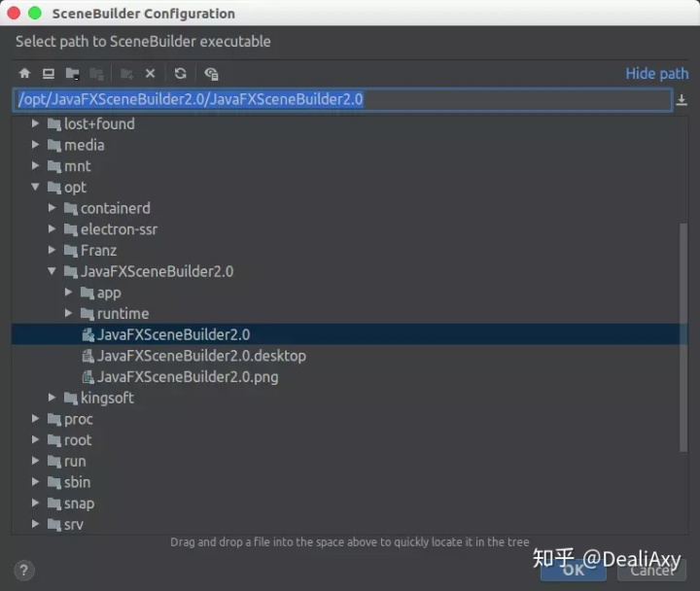Select the app folder row
700x591 pixels.
click(x=349, y=293)
